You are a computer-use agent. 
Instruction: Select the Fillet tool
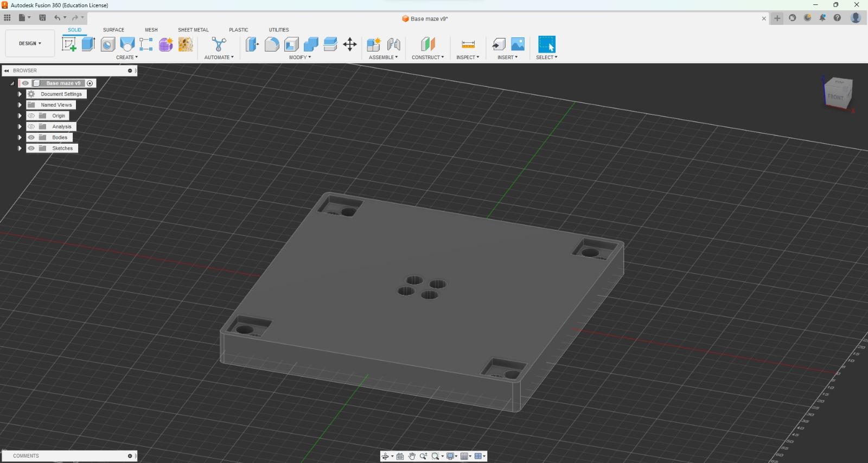[x=272, y=44]
